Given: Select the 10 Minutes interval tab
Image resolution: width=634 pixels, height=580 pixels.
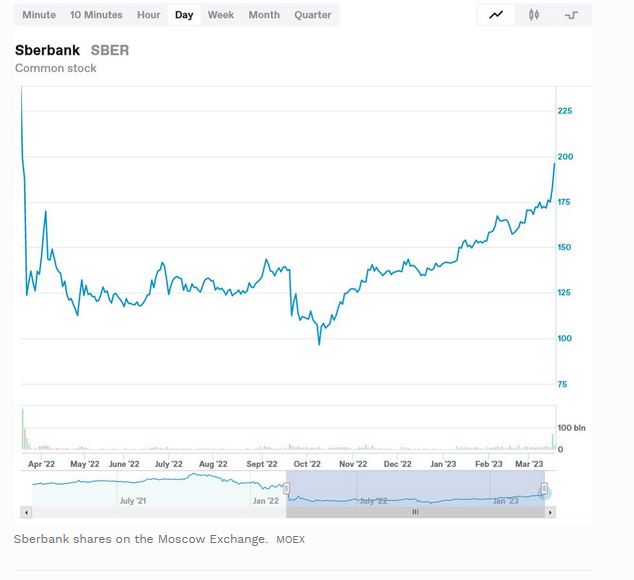Looking at the screenshot, I should tap(96, 15).
